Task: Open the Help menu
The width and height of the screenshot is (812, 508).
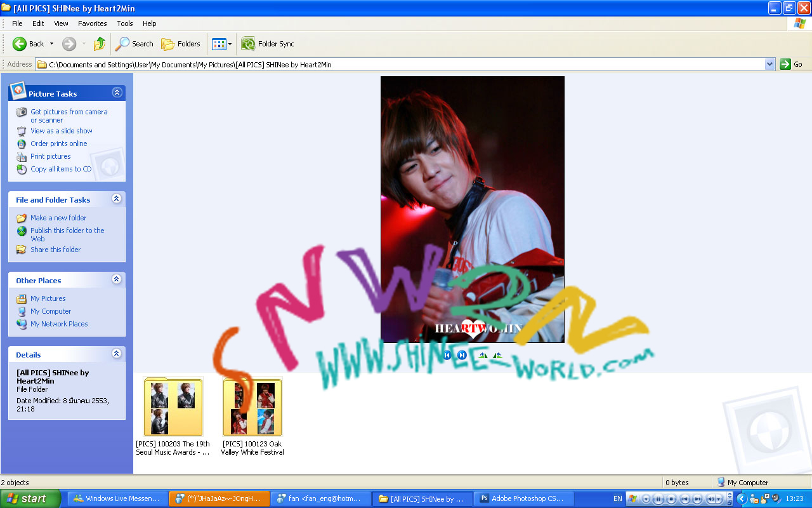Action: pos(149,23)
